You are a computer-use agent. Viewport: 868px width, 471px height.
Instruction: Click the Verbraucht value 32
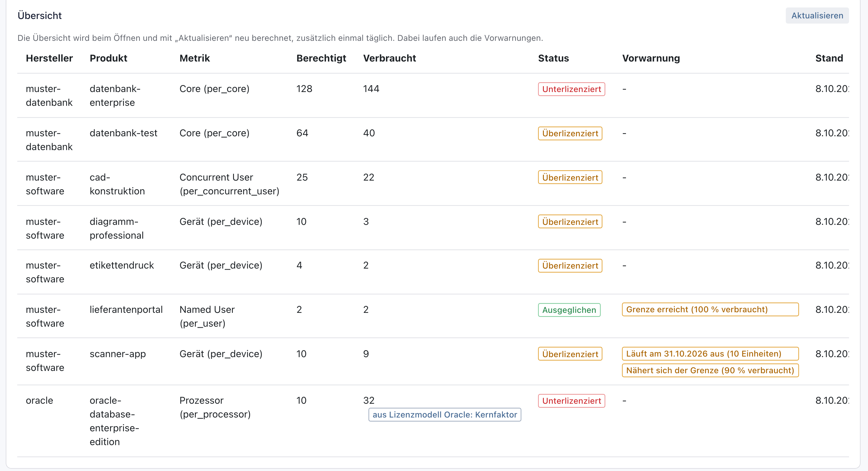(369, 400)
